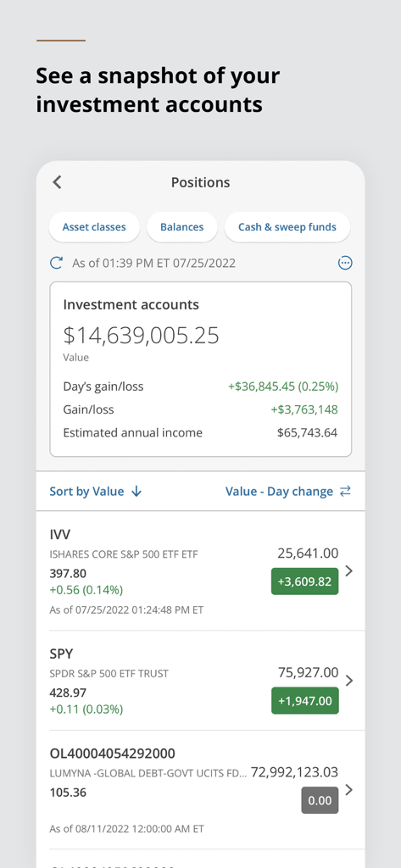Tap Day's gain/loss +$36,845.45 (0.25%) value

[283, 387]
